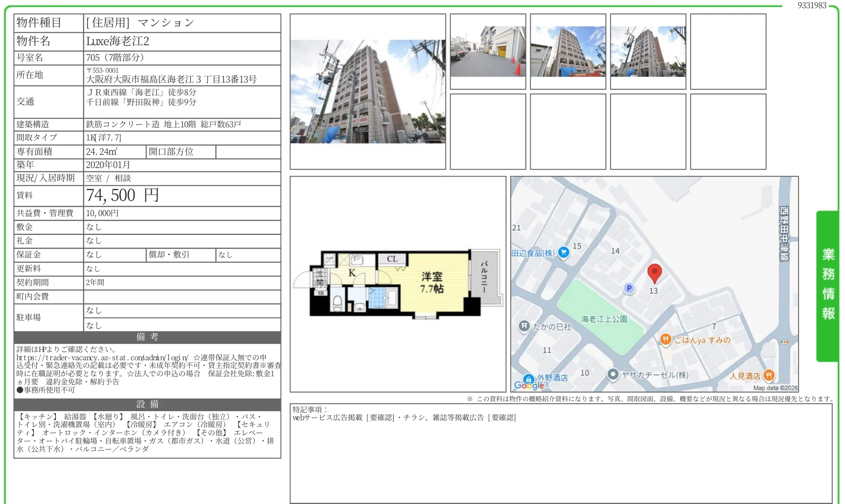Open the street view thumbnail photo
This screenshot has height=504, width=845.
point(488,51)
